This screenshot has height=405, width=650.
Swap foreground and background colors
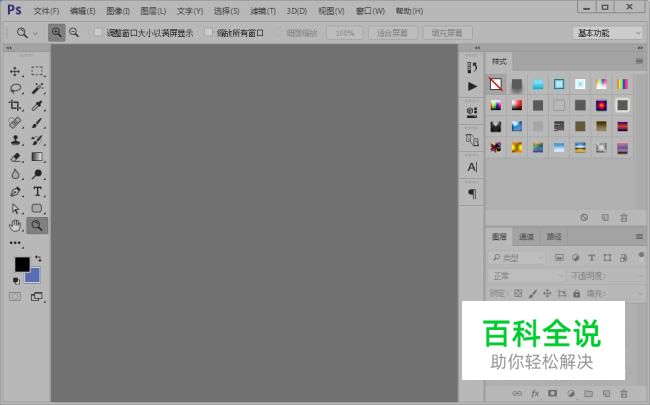(38, 259)
